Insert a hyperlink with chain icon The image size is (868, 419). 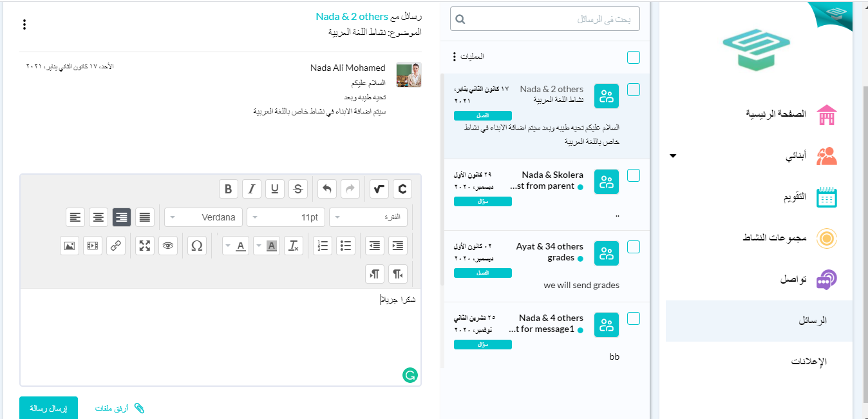(116, 246)
